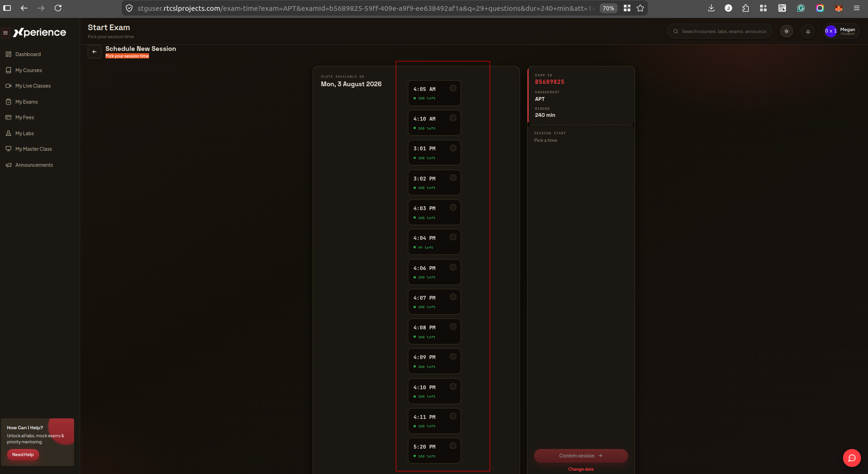Click the 4:08 PM time label
The image size is (868, 474).
pyautogui.click(x=424, y=327)
